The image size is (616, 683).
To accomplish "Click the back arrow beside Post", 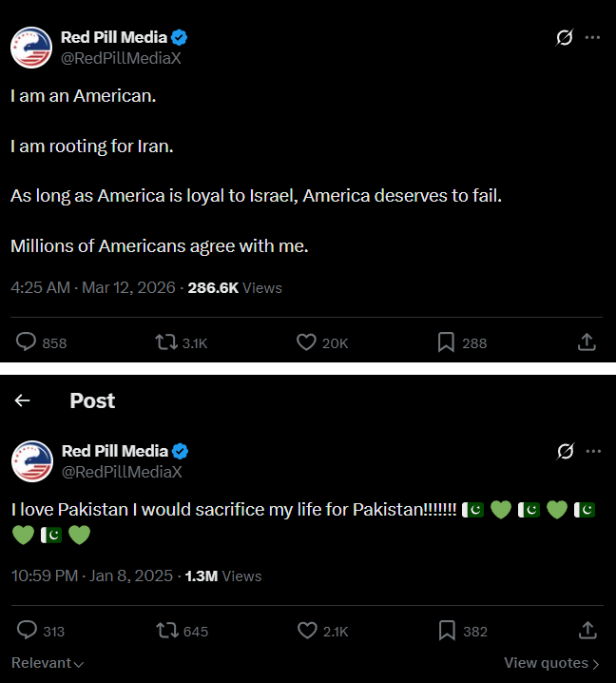I will (22, 401).
